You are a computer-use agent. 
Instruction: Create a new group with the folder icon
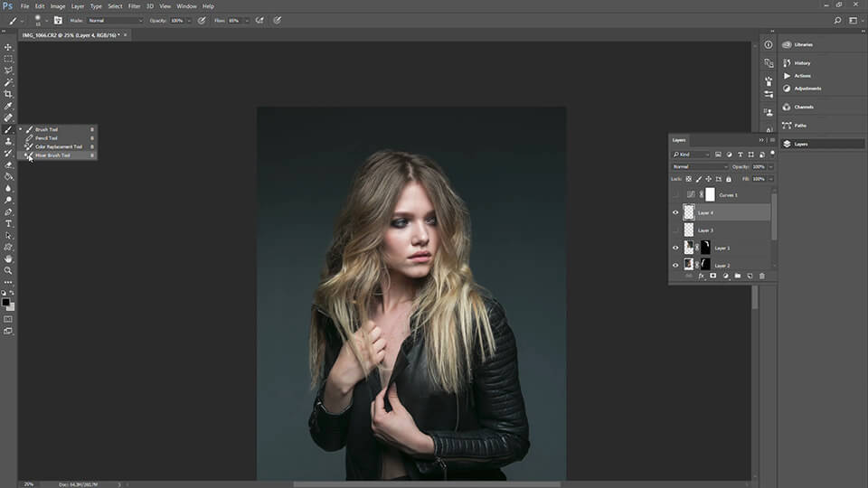pyautogui.click(x=738, y=276)
